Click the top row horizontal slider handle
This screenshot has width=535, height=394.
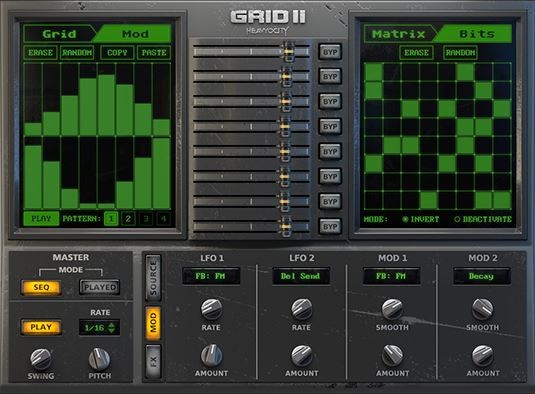click(289, 52)
